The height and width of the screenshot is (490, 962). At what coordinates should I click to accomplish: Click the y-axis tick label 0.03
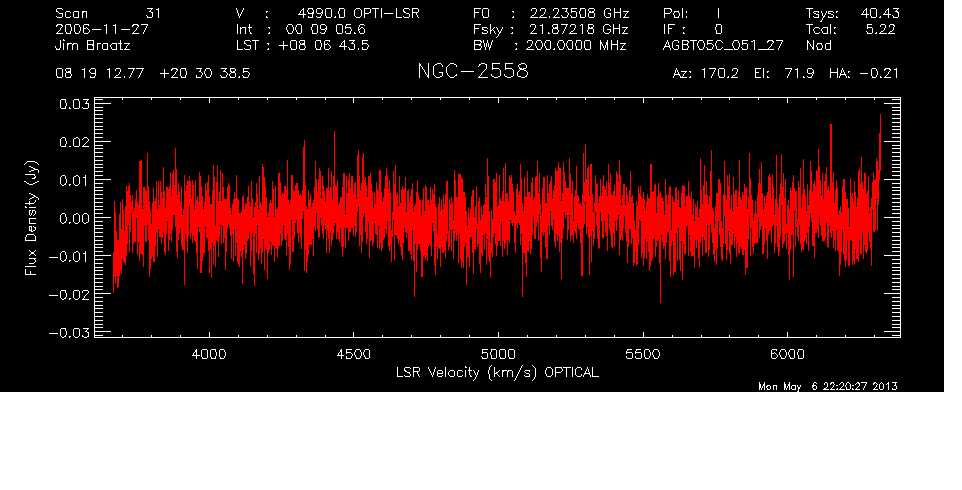point(74,104)
